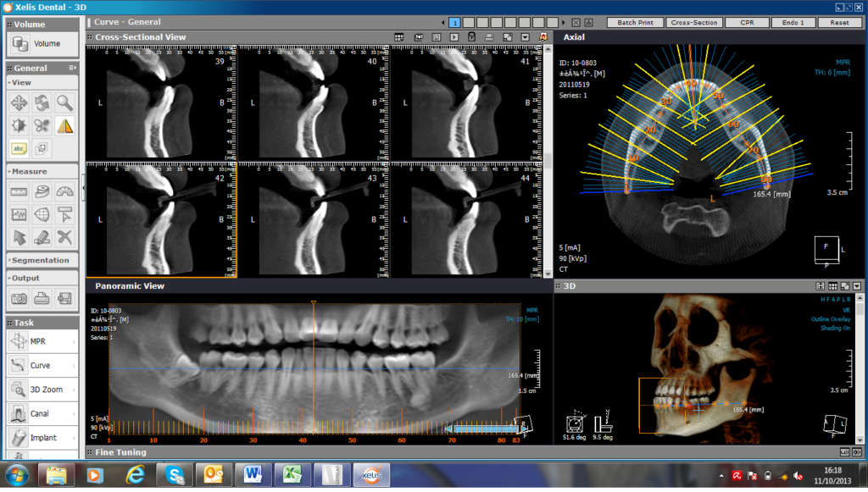The height and width of the screenshot is (492, 868).
Task: Toggle the lock icon in Cross-Sectional toolbar
Action: (472, 37)
